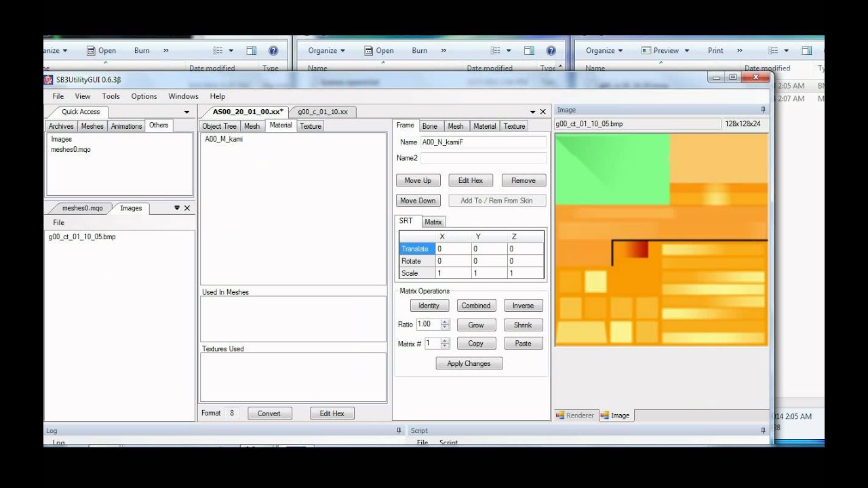Image resolution: width=868 pixels, height=488 pixels.
Task: Select the Others tab
Action: click(x=159, y=125)
